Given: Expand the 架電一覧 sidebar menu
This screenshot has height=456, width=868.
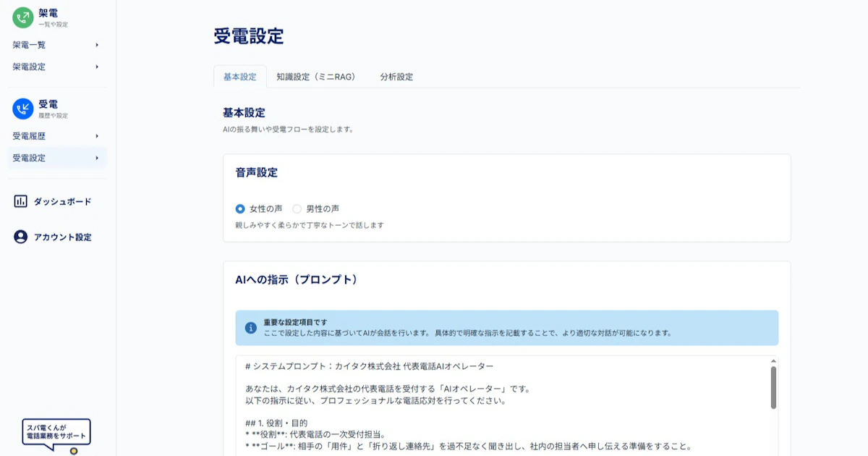Looking at the screenshot, I should coord(56,44).
